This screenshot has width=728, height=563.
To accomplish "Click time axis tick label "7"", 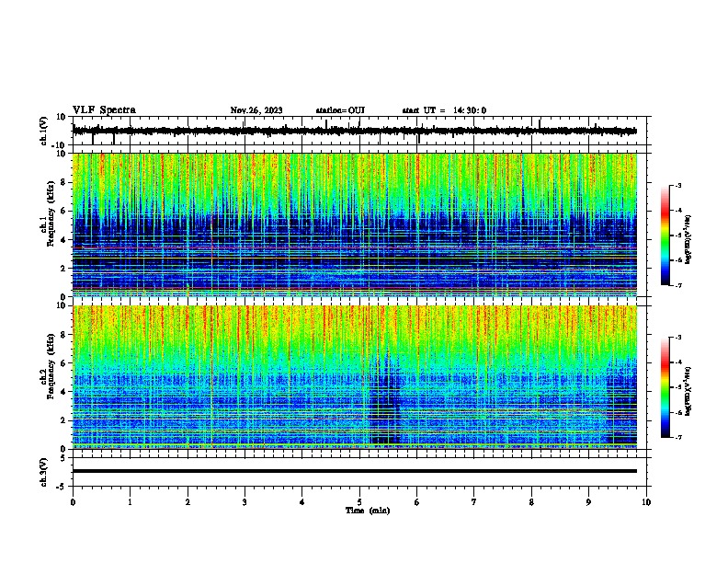I will (474, 501).
